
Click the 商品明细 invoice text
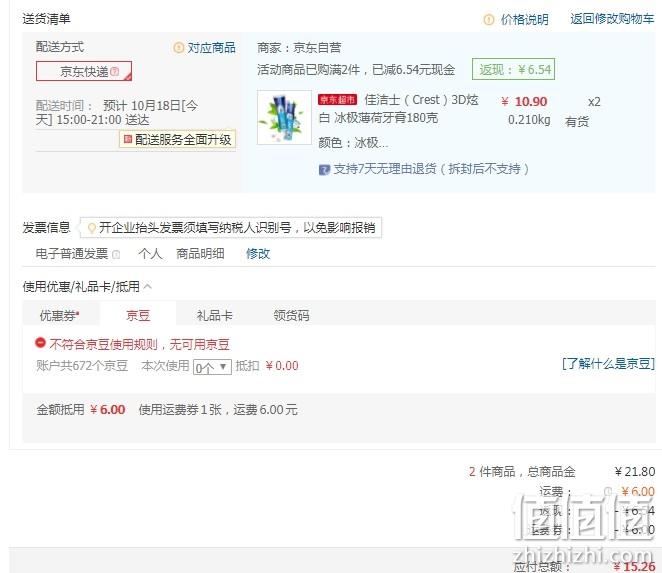click(200, 254)
